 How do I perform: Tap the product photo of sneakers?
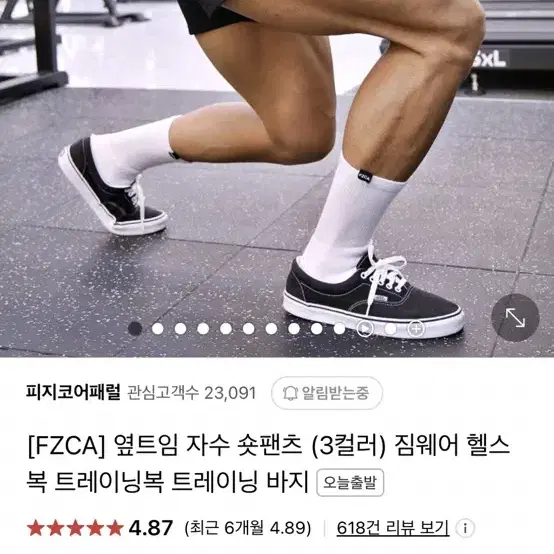277,178
